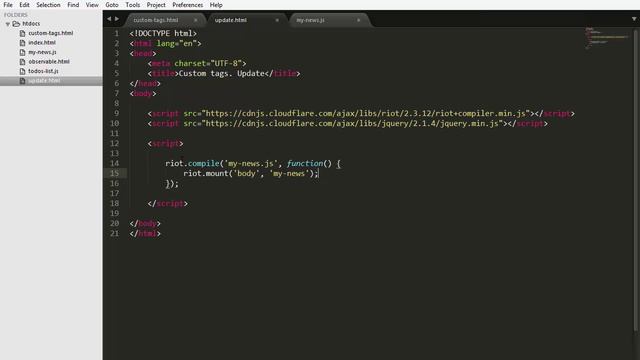The image size is (640, 360).
Task: Click the file icon beside todos-list.js
Action: click(22, 71)
